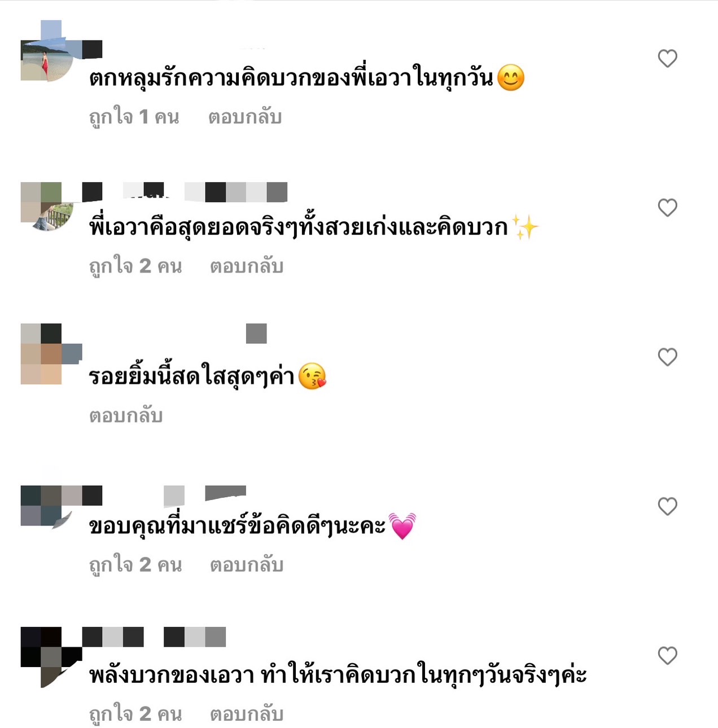Open avatar of ขอบคุณที่มาแชร์ข้อคิด commenter
Image resolution: width=718 pixels, height=728 pixels.
pos(47,506)
